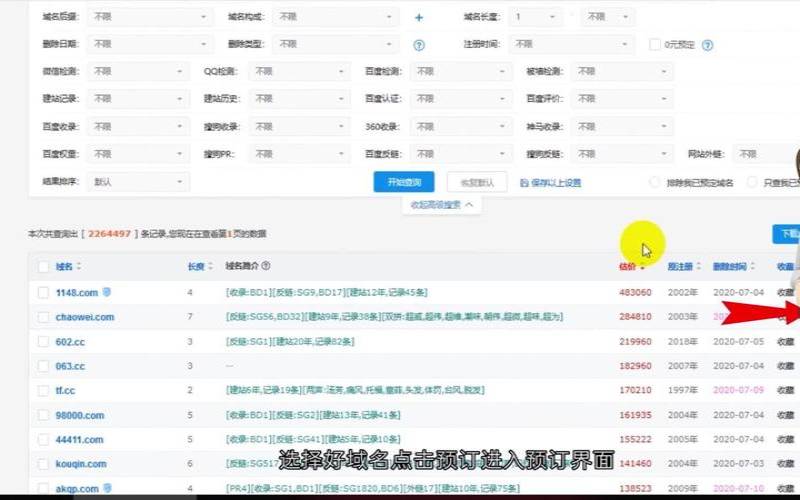
Task: Click the shield icon beside 1148.com
Action: click(107, 292)
